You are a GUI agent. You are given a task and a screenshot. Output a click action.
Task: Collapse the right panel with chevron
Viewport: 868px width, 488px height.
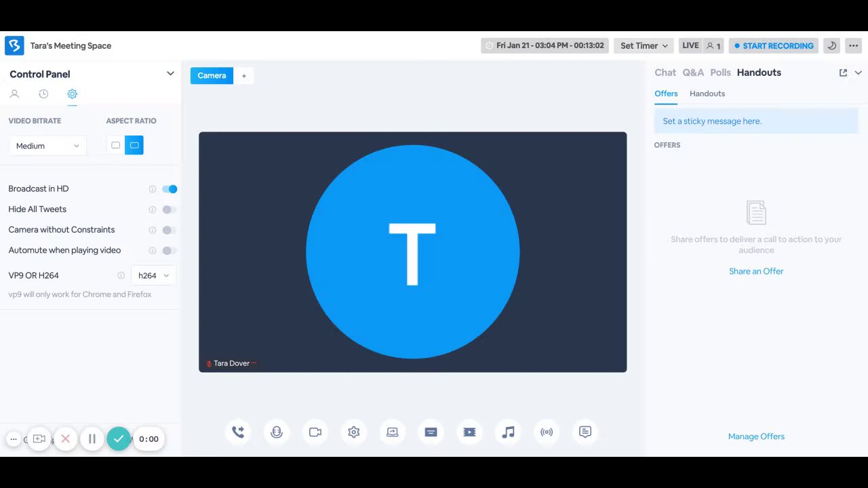click(858, 73)
